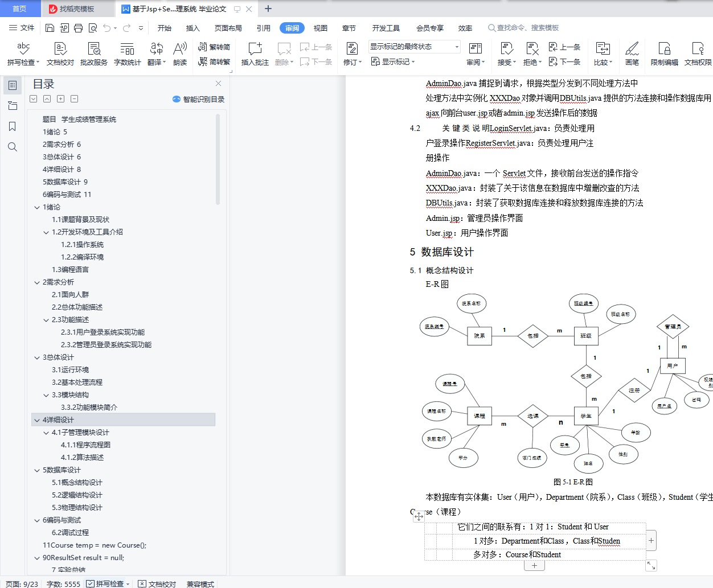Run 拼写检查 spell check tool
This screenshot has width=713, height=588.
[23, 54]
